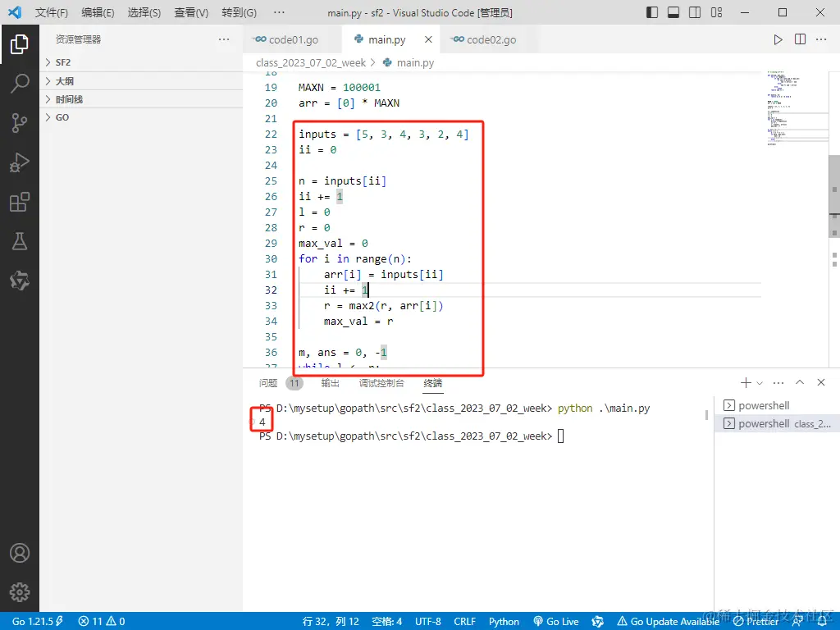Split the editor to the right
The height and width of the screenshot is (630, 840).
tap(800, 39)
